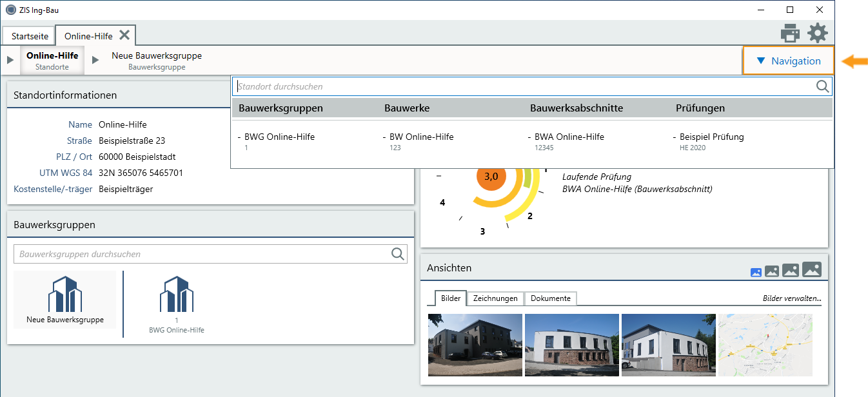Image resolution: width=868 pixels, height=397 pixels.
Task: Switch to the Startseite tab
Action: tap(30, 36)
